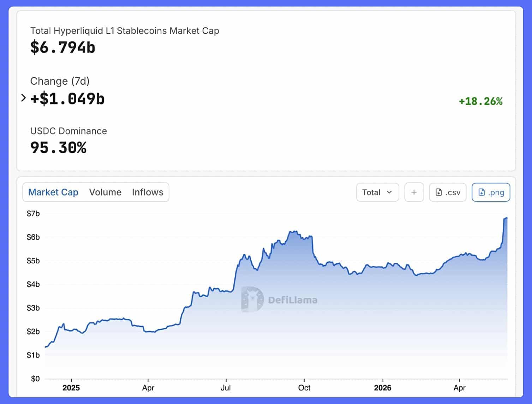Click the +18.26% change percentage
532x404 pixels.
(480, 101)
